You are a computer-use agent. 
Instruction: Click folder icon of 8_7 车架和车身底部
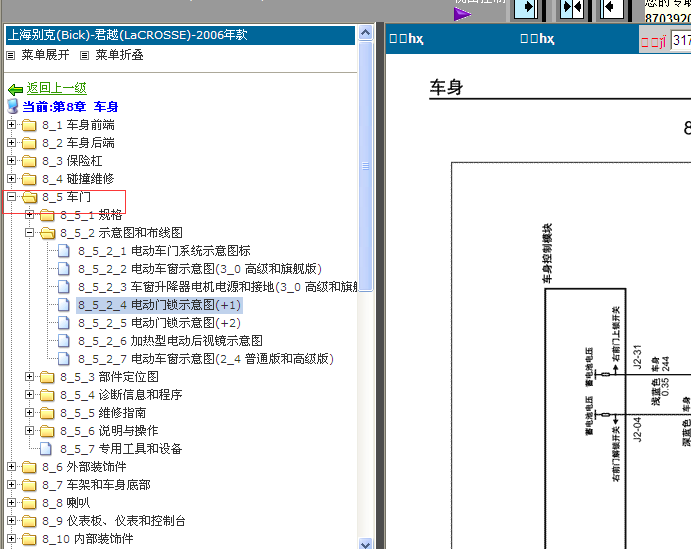coord(29,485)
